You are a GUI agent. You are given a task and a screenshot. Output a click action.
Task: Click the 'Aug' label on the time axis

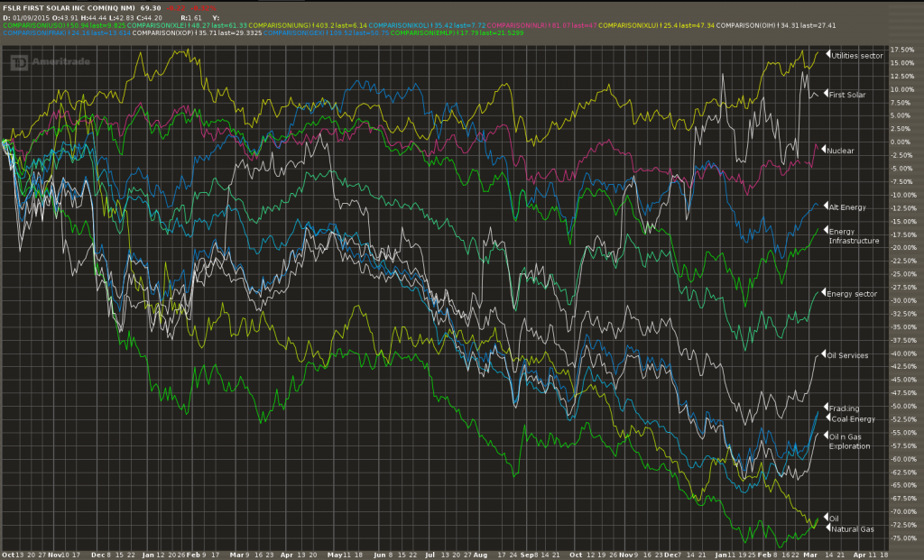pyautogui.click(x=480, y=555)
